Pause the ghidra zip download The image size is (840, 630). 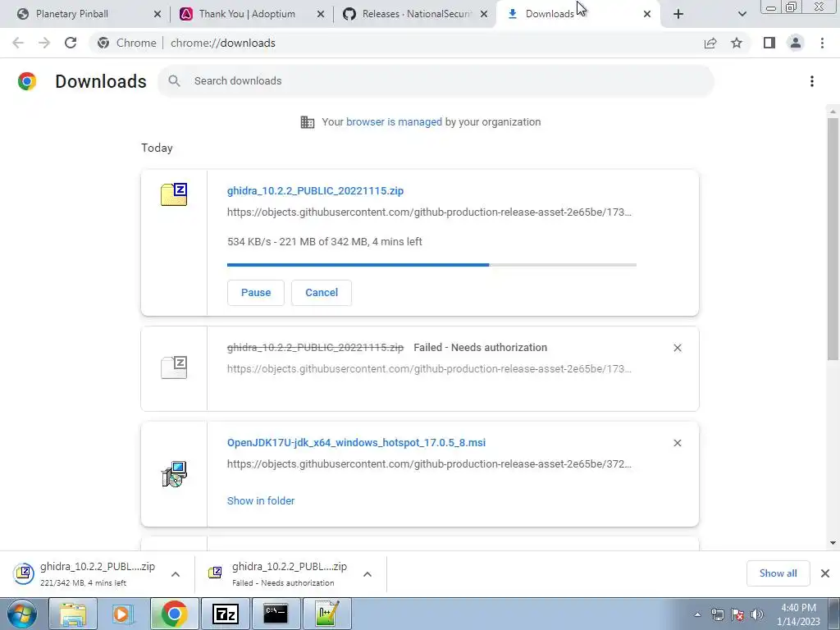point(256,293)
